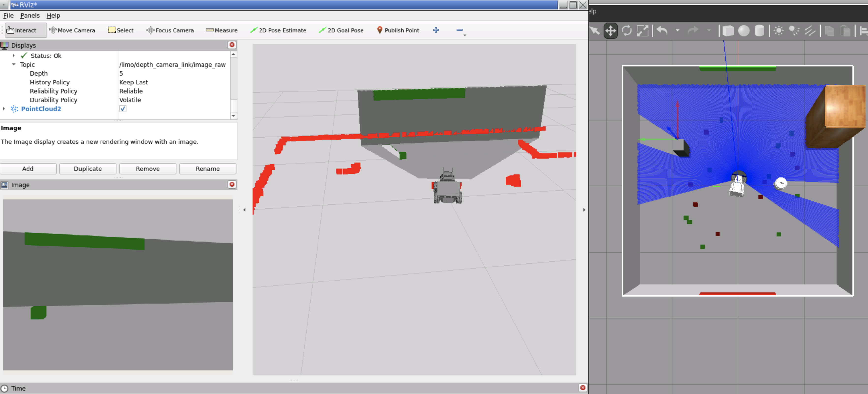868x394 pixels.
Task: Open the File menu
Action: coord(8,15)
